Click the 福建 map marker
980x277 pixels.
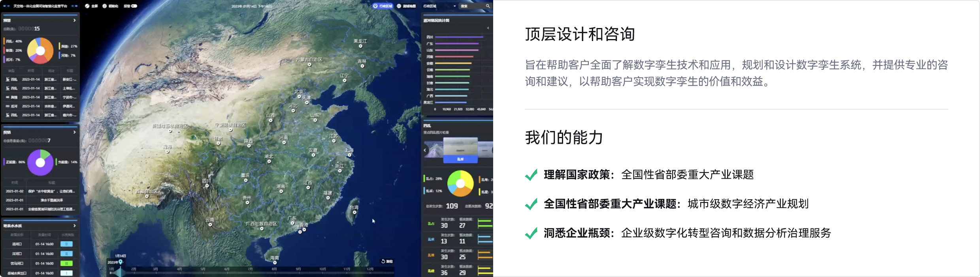coord(328,198)
